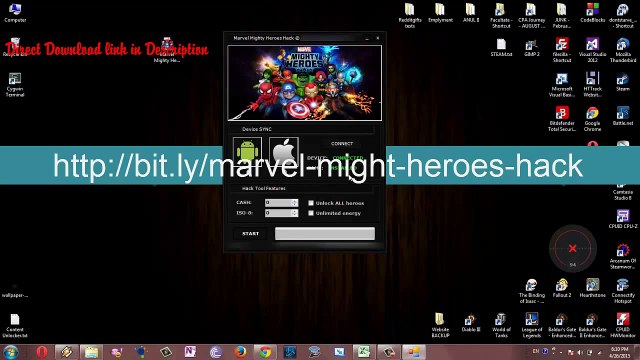Open the Website BACKUP folder
Image resolution: width=640 pixels, height=360 pixels.
(x=440, y=326)
